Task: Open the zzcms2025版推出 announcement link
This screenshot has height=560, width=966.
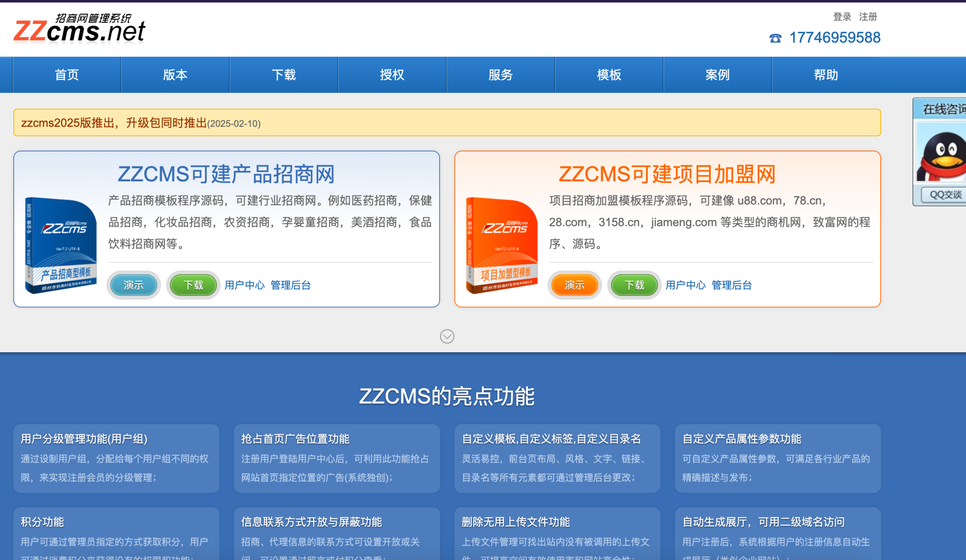Action: pos(114,124)
